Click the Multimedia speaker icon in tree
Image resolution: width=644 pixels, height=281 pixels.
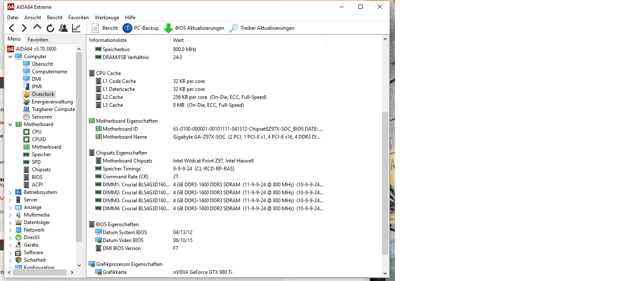pyautogui.click(x=18, y=215)
